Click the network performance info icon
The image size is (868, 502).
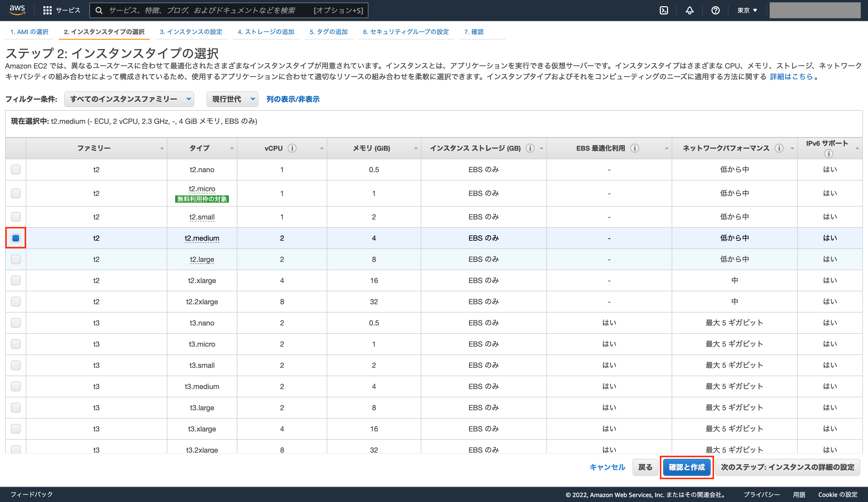point(779,148)
